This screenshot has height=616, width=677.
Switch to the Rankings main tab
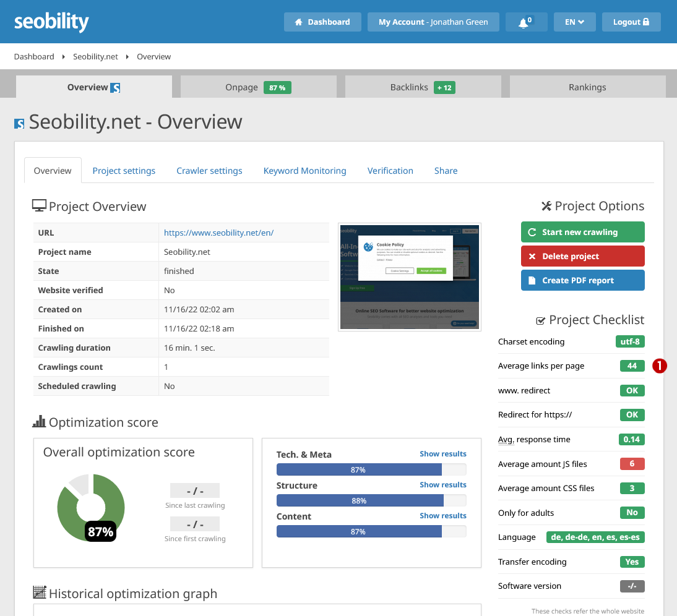point(587,87)
